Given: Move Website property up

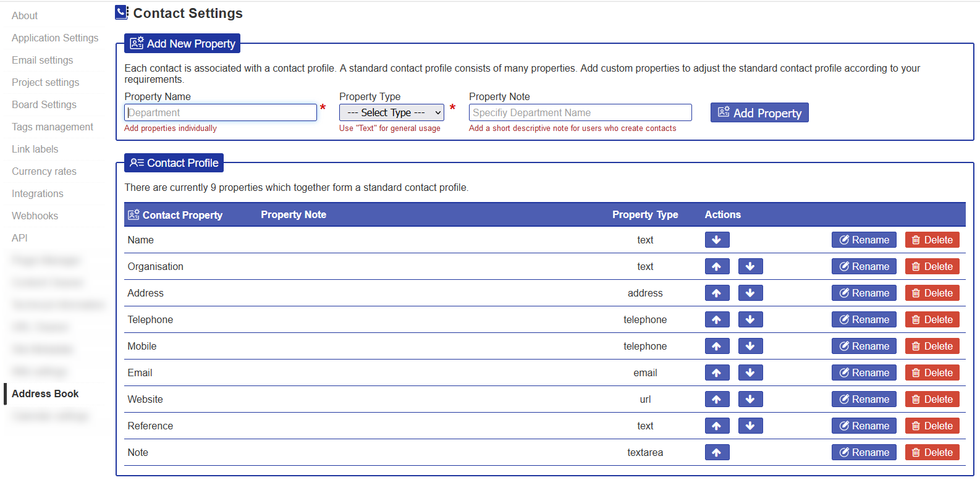Looking at the screenshot, I should [x=717, y=399].
